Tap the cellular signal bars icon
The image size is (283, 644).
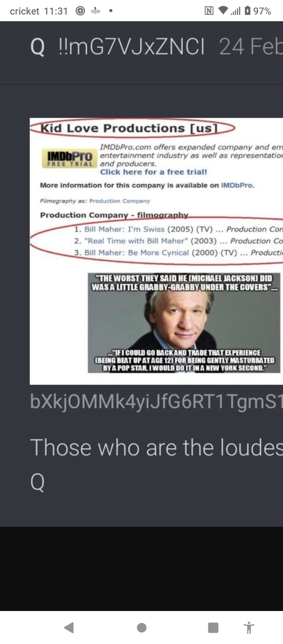click(235, 11)
